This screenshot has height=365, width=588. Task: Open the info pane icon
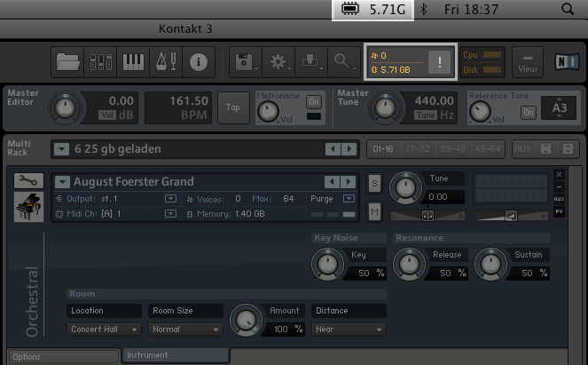pos(199,62)
